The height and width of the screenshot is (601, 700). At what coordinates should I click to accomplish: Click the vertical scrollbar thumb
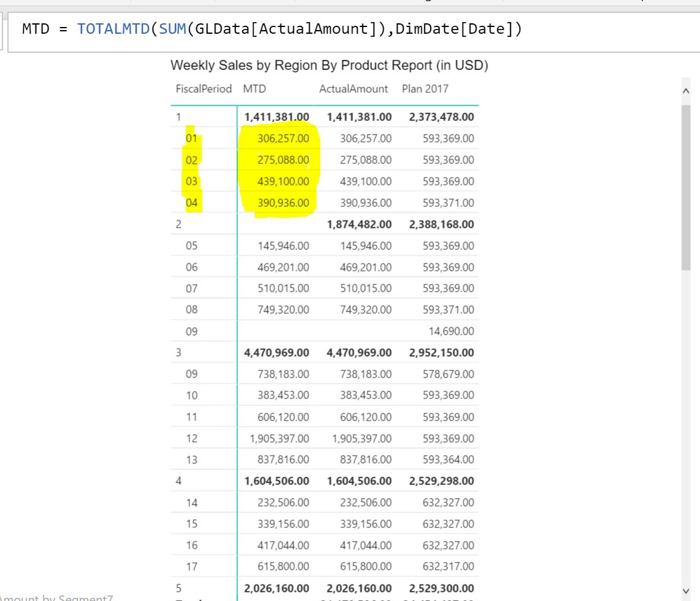click(686, 188)
